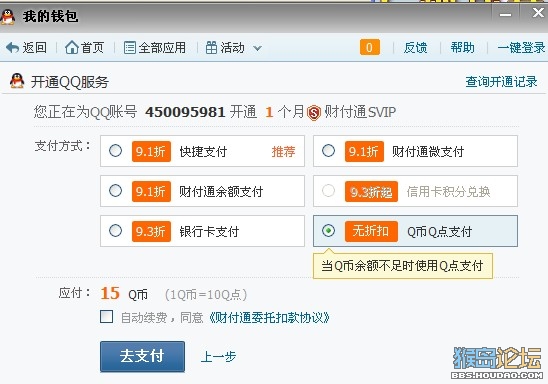Click 9.1折 badge on 财付通余额支付

pos(151,191)
